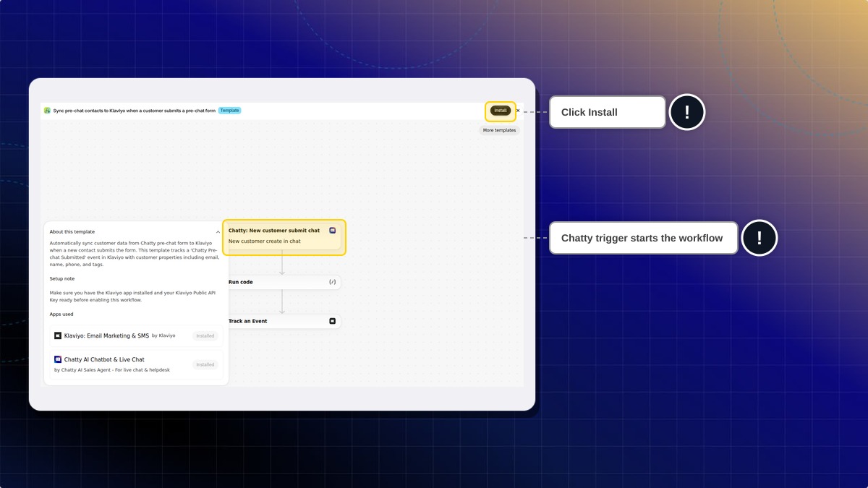Image resolution: width=868 pixels, height=488 pixels.
Task: Click the Klaviyo icon on Track an Event
Action: (x=333, y=321)
